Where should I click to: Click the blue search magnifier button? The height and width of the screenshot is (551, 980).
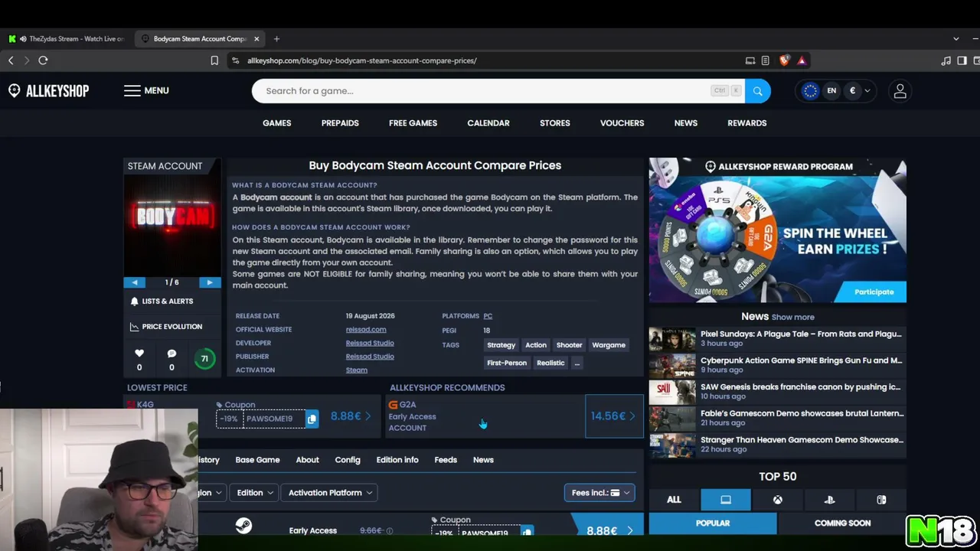pyautogui.click(x=757, y=91)
